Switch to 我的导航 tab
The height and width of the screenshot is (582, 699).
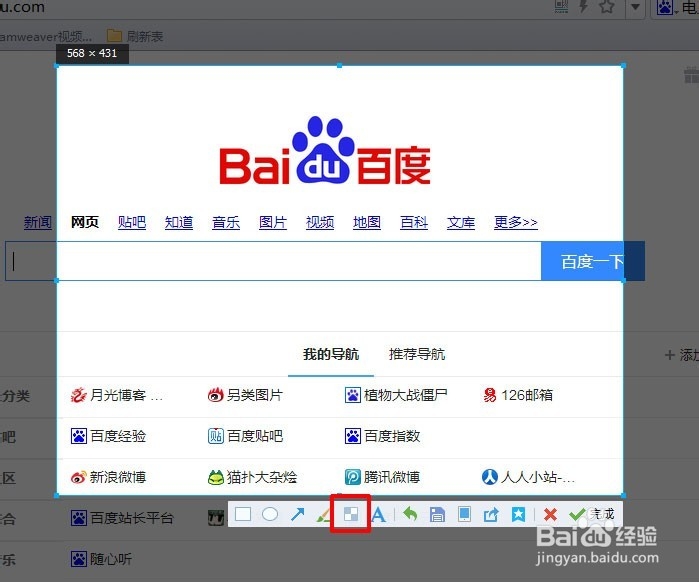click(331, 354)
